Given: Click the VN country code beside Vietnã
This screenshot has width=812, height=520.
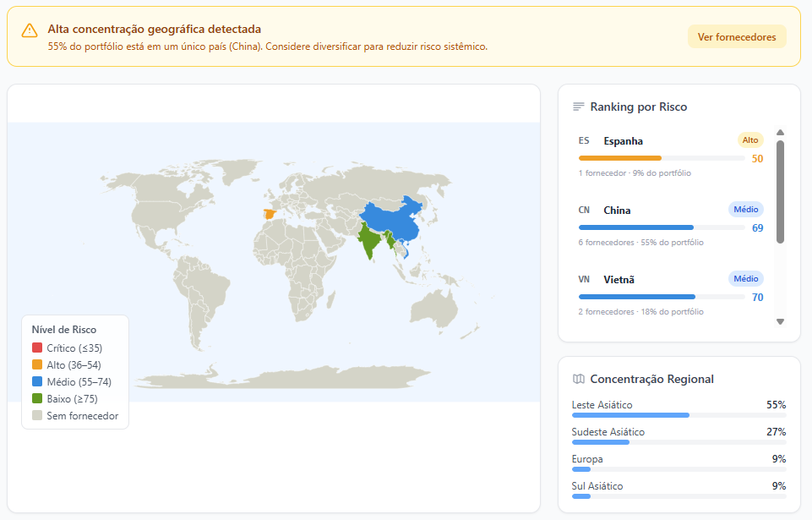Looking at the screenshot, I should point(584,279).
